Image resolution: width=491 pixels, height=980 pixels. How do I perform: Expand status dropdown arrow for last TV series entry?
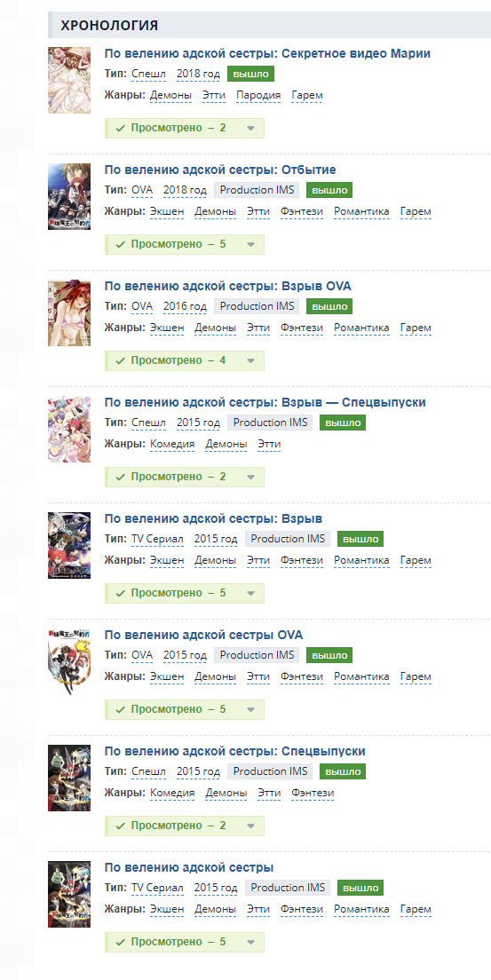250,942
